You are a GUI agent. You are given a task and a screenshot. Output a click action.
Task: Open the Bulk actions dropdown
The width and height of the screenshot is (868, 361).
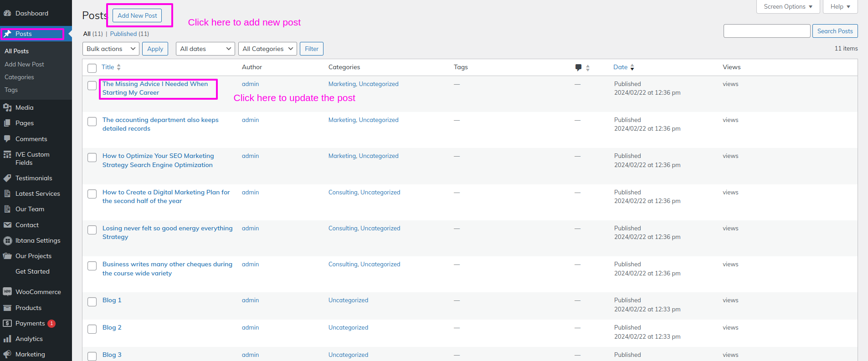[111, 49]
